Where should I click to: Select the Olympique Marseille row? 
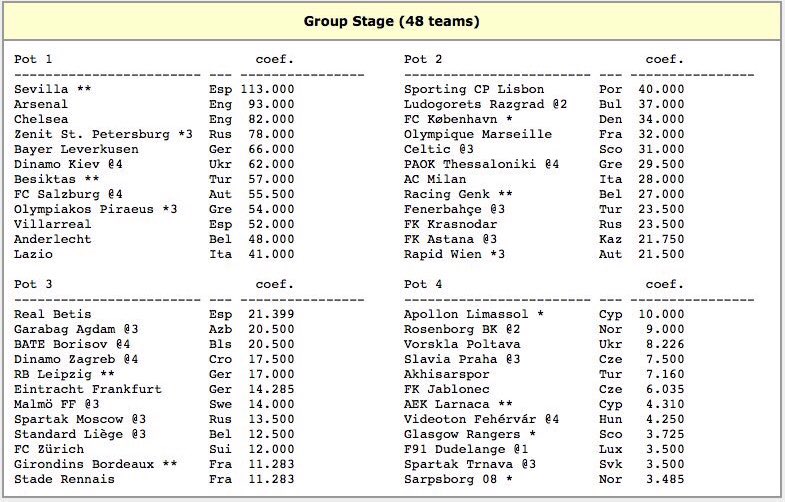(544, 134)
